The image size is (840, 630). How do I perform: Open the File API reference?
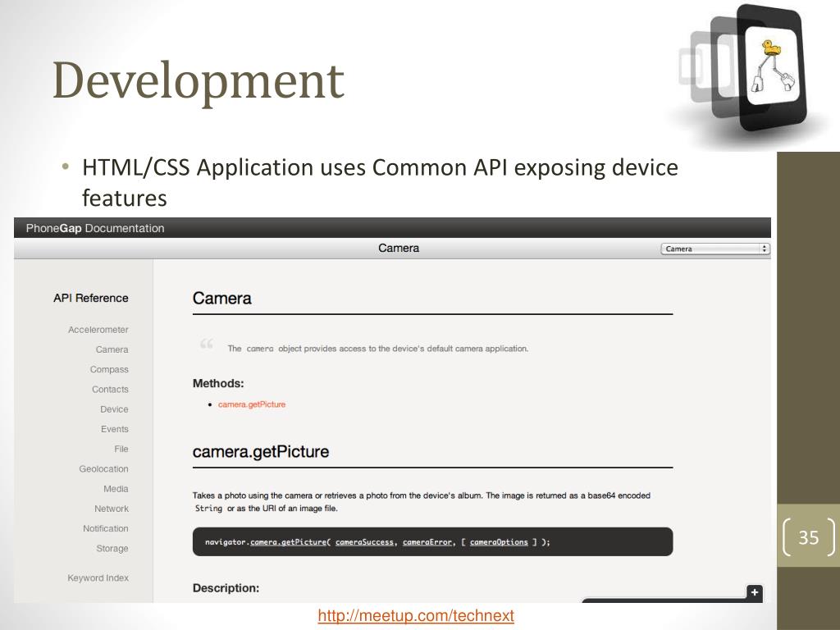click(x=121, y=449)
